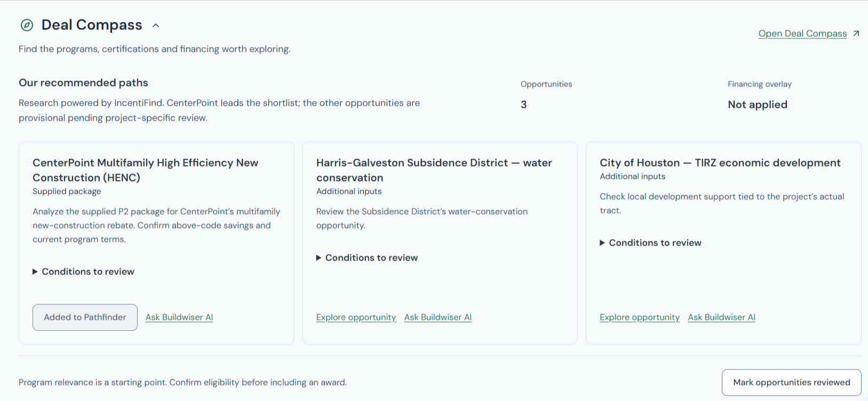This screenshot has width=868, height=401.
Task: Click the Added to Pathfinder button
Action: click(85, 317)
